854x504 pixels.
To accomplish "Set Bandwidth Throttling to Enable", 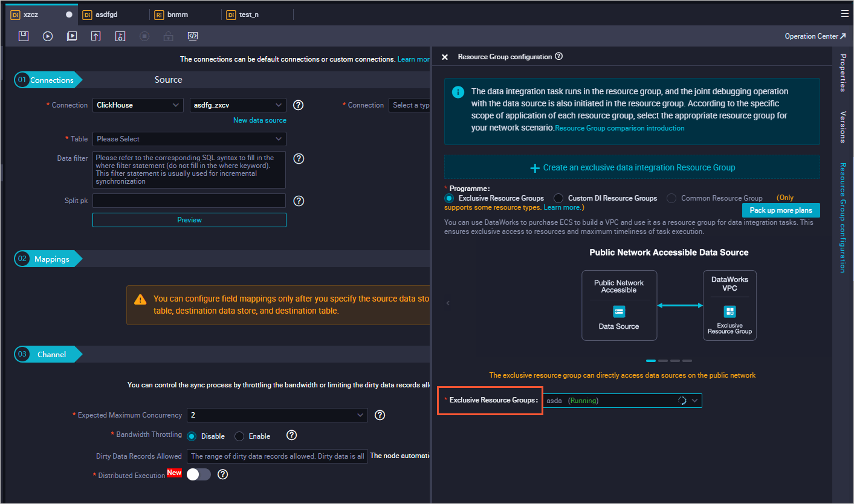I will coord(239,436).
